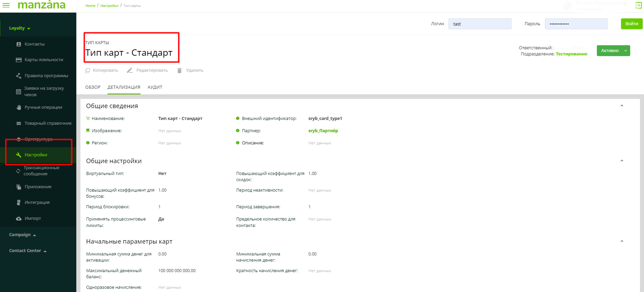Expand the Campaign sidebar group

coord(22,235)
